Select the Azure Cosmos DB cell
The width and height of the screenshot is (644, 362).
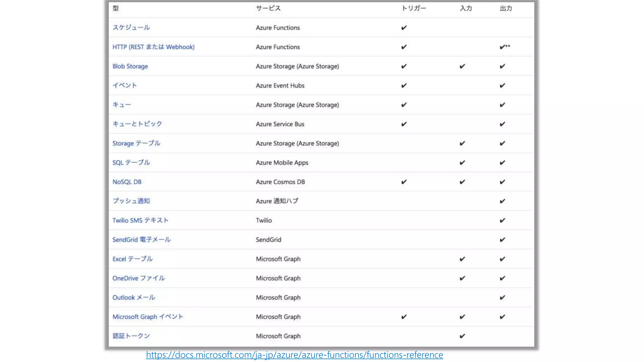[280, 182]
